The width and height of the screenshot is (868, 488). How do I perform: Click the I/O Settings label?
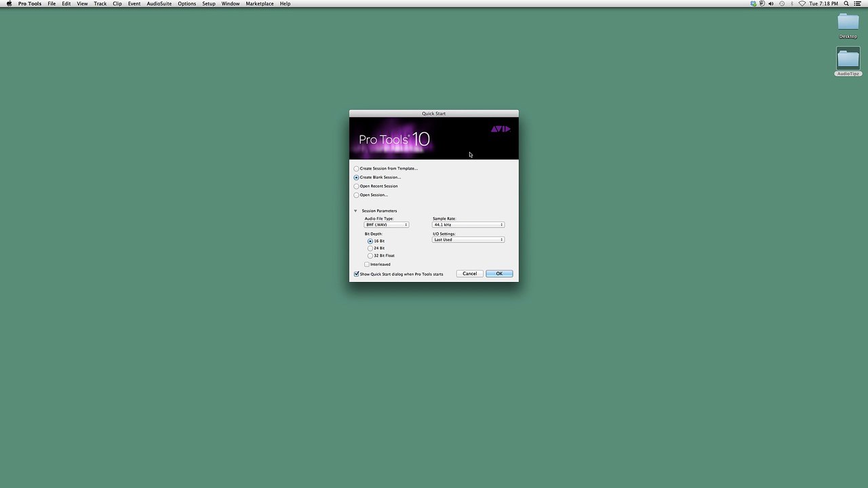(444, 234)
